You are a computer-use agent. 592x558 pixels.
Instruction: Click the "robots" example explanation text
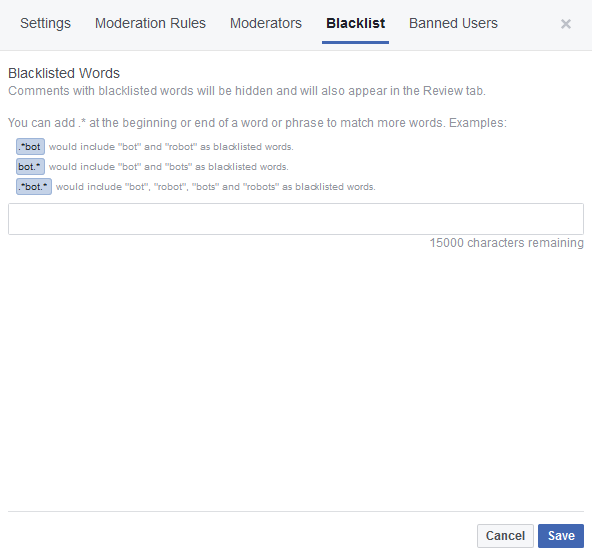pos(216,187)
